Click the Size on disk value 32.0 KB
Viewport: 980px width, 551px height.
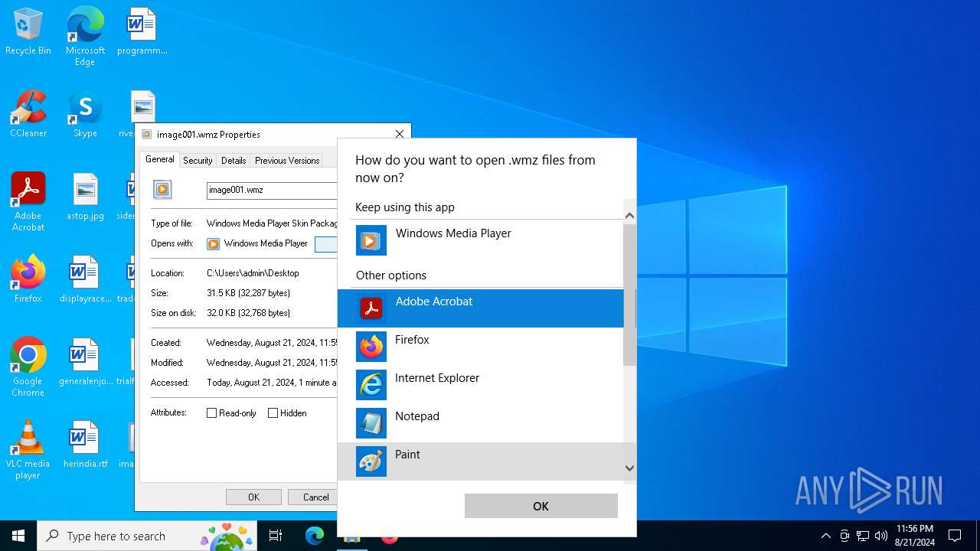[248, 313]
